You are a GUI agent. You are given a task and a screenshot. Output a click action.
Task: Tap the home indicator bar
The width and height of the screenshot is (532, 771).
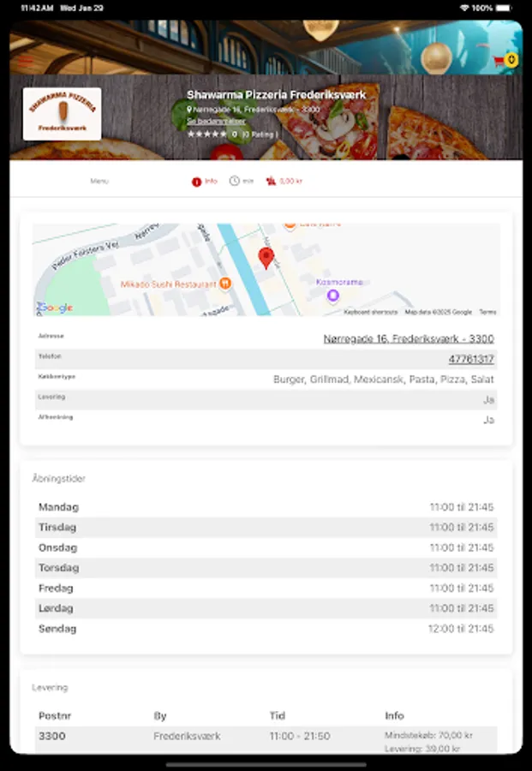pos(266,765)
